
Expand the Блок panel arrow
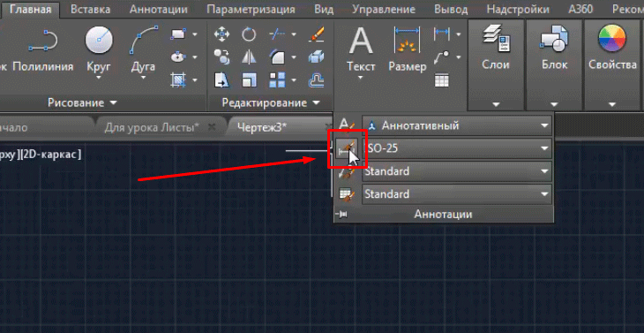(554, 105)
